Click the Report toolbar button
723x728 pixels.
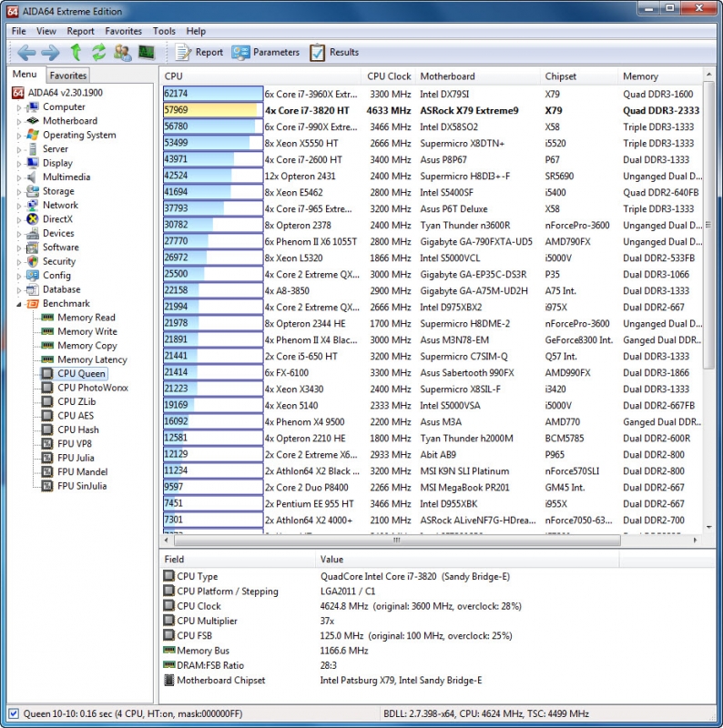pyautogui.click(x=199, y=53)
